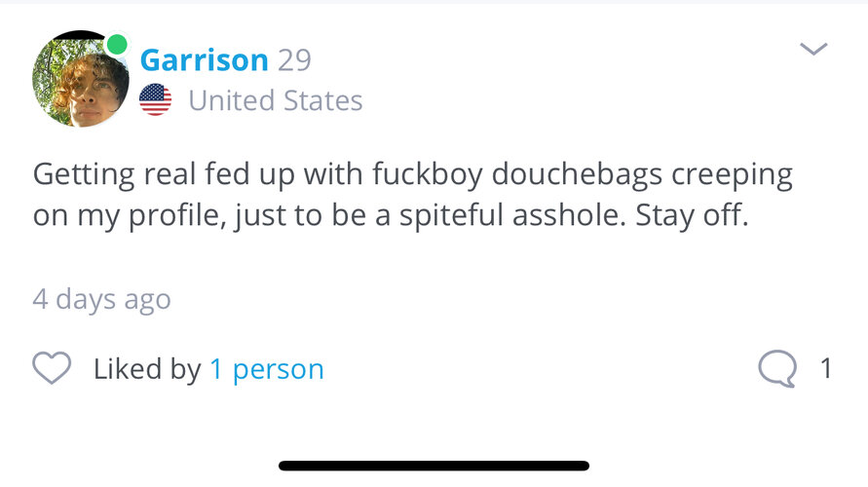Tap the "4 days ago" timestamp
The height and width of the screenshot is (487, 868).
tap(102, 299)
